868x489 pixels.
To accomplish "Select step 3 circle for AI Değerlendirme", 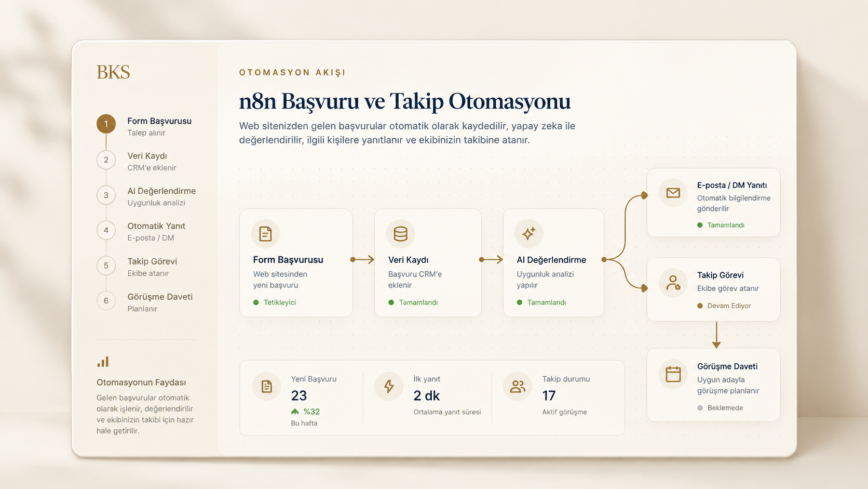I will tap(106, 195).
